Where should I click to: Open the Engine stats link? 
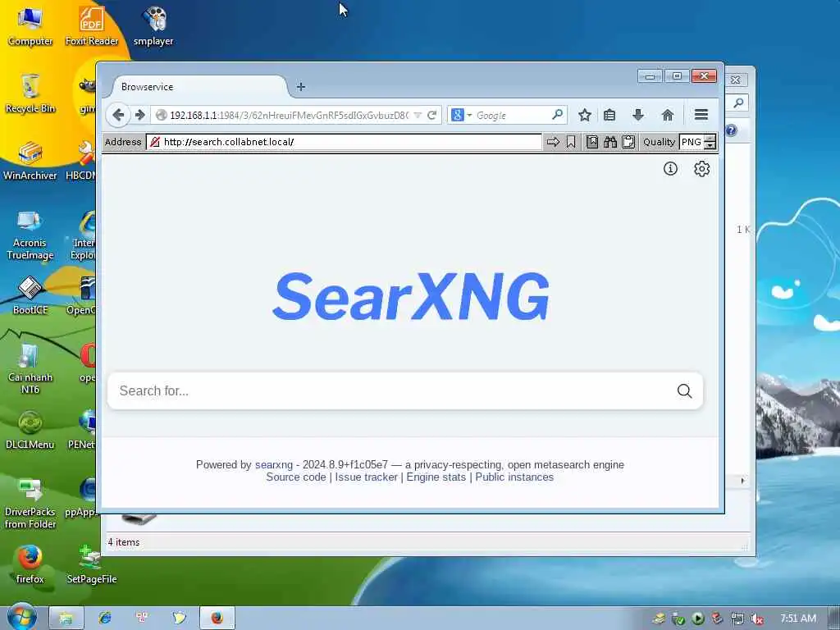click(x=436, y=477)
